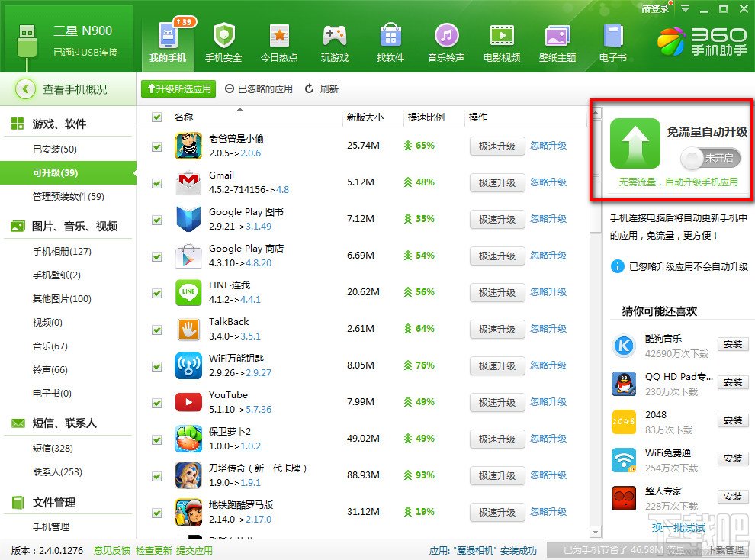Click the 保卫萝卜2 app icon

188,439
